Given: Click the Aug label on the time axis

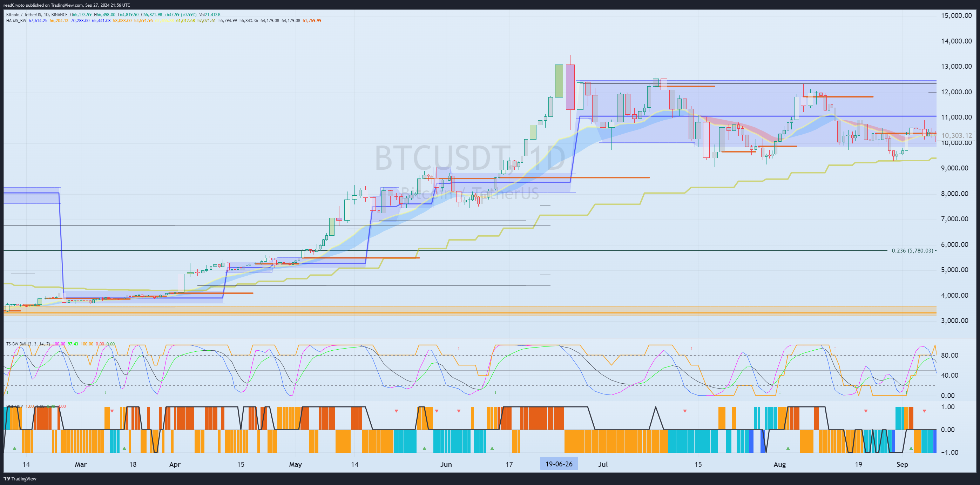Looking at the screenshot, I should tap(779, 464).
